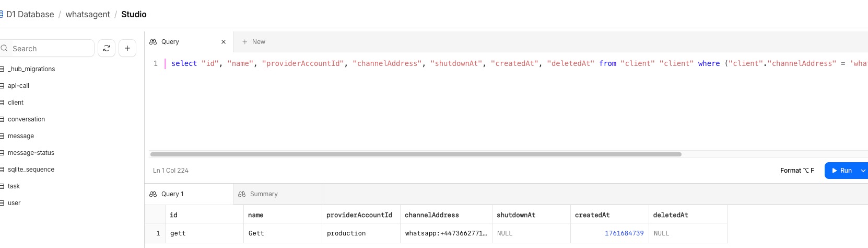Image resolution: width=868 pixels, height=248 pixels.
Task: Go to whatsagent breadcrumb link
Action: click(88, 14)
